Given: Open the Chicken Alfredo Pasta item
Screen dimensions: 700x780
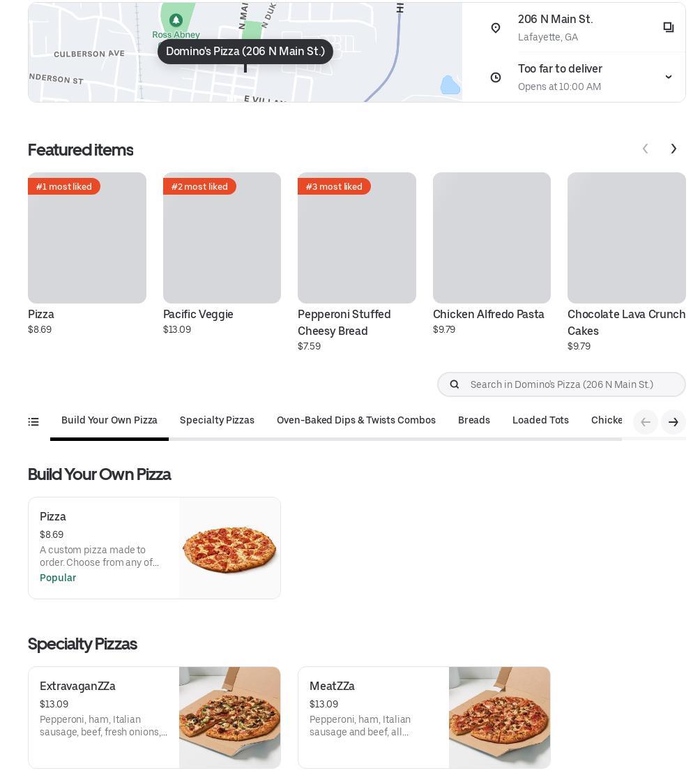Looking at the screenshot, I should pyautogui.click(x=492, y=239).
